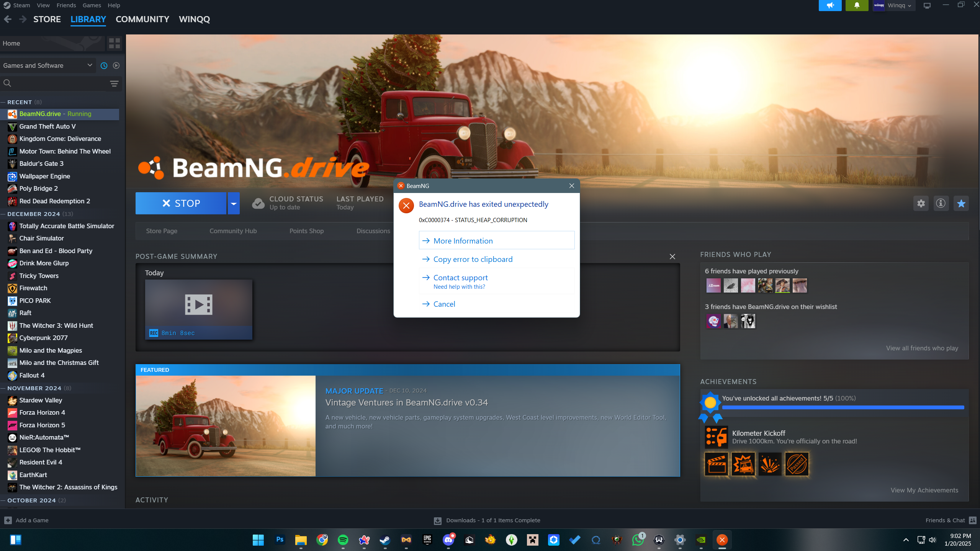Collapse the RECENT games section

coord(3,102)
